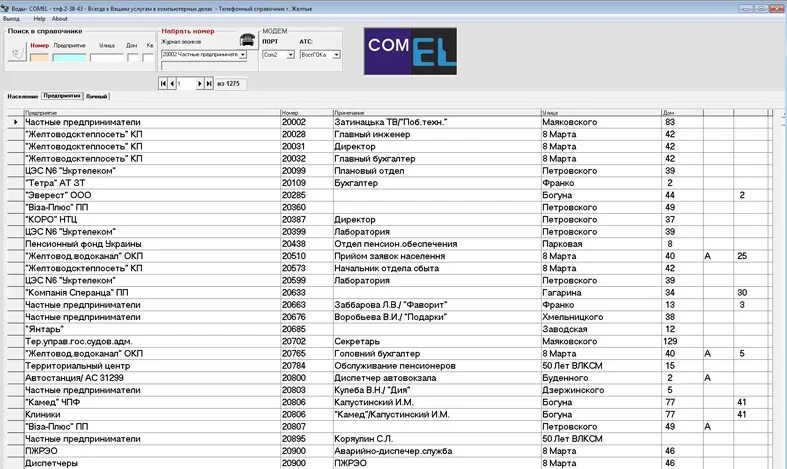
Task: Select the Прийом заявок населення cell
Action: [x=437, y=256]
